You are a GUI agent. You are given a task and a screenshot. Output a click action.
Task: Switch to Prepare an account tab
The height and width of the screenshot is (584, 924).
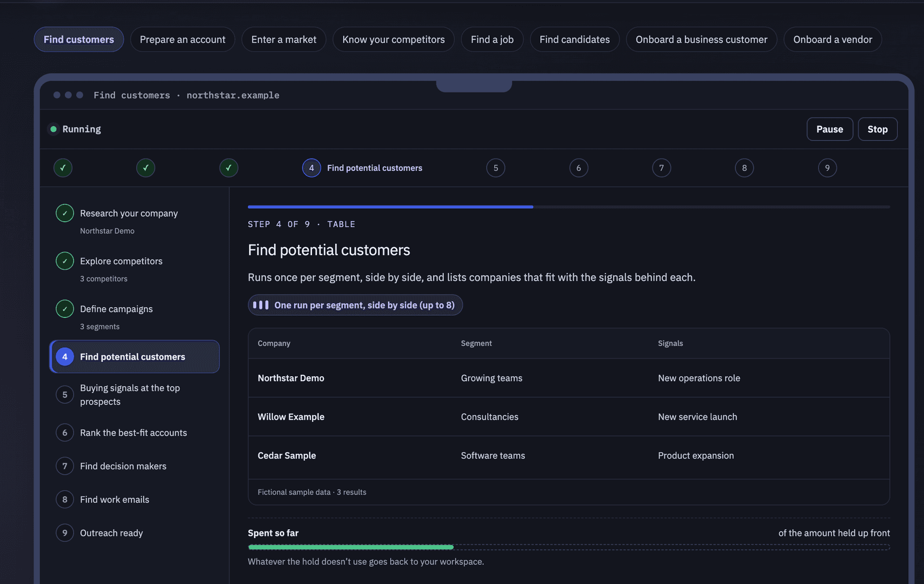point(183,39)
